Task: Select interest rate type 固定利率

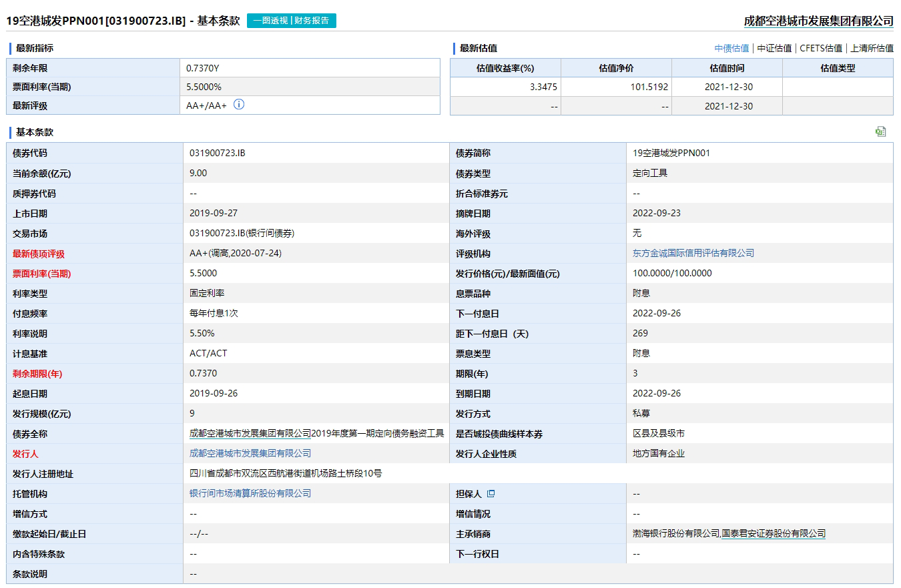Action: point(207,293)
